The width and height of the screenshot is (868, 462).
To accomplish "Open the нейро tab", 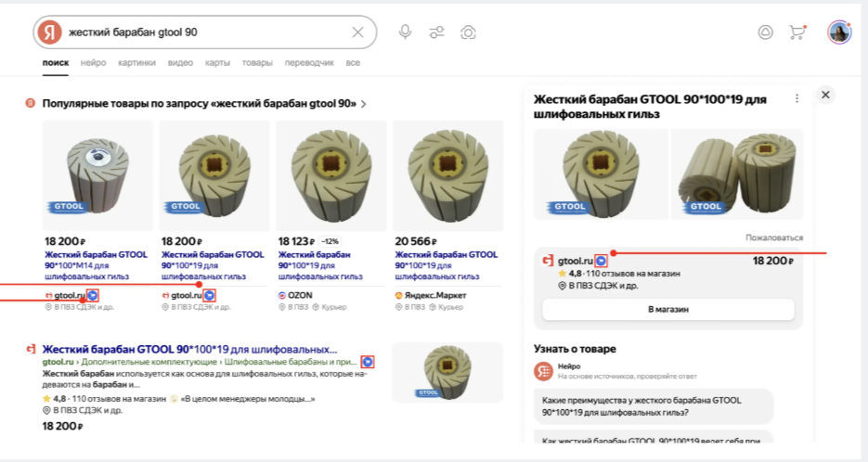I will tap(93, 63).
